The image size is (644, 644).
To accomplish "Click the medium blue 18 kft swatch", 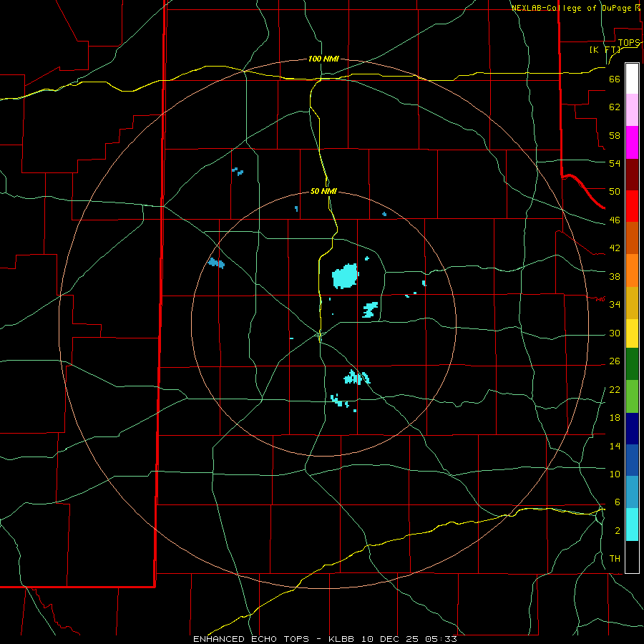I will click(632, 460).
